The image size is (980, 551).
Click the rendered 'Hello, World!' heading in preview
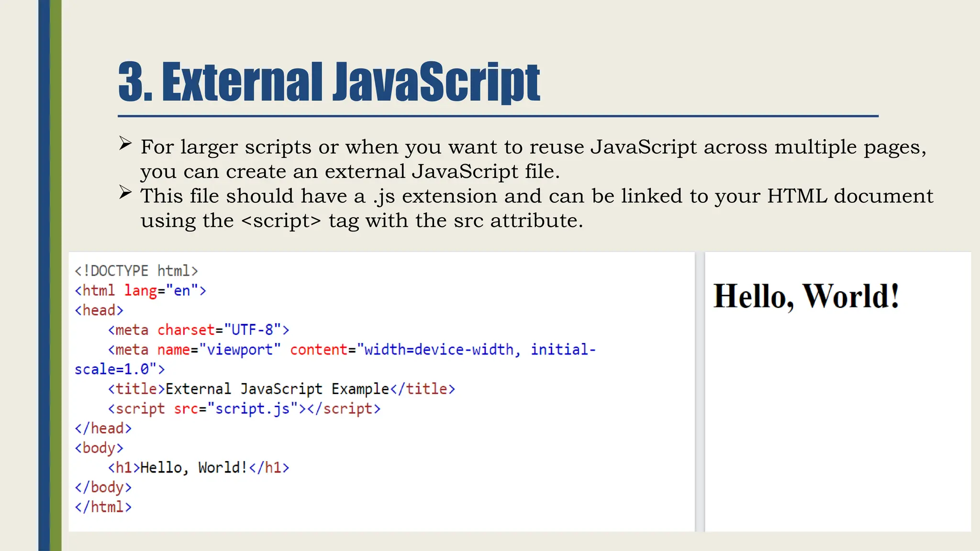806,297
